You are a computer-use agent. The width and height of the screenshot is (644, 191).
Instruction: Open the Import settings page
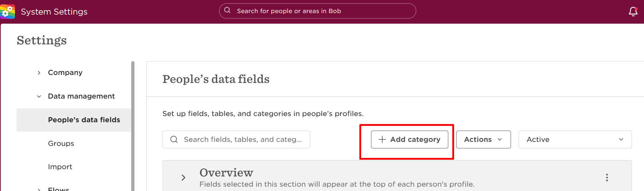[60, 167]
